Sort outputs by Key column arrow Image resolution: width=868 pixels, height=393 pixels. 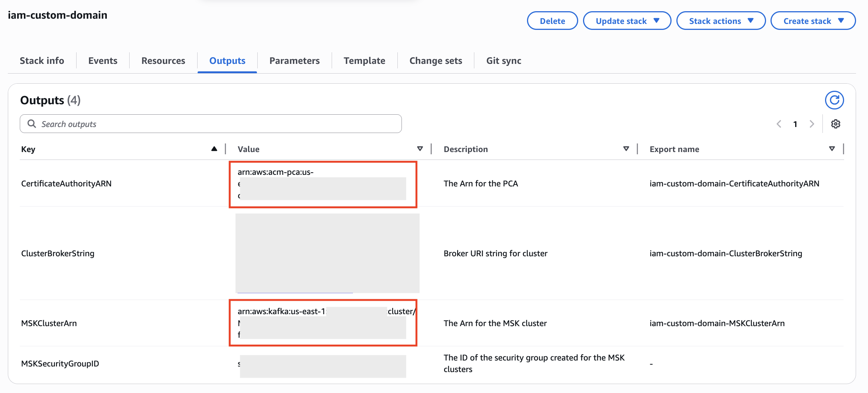pos(214,149)
